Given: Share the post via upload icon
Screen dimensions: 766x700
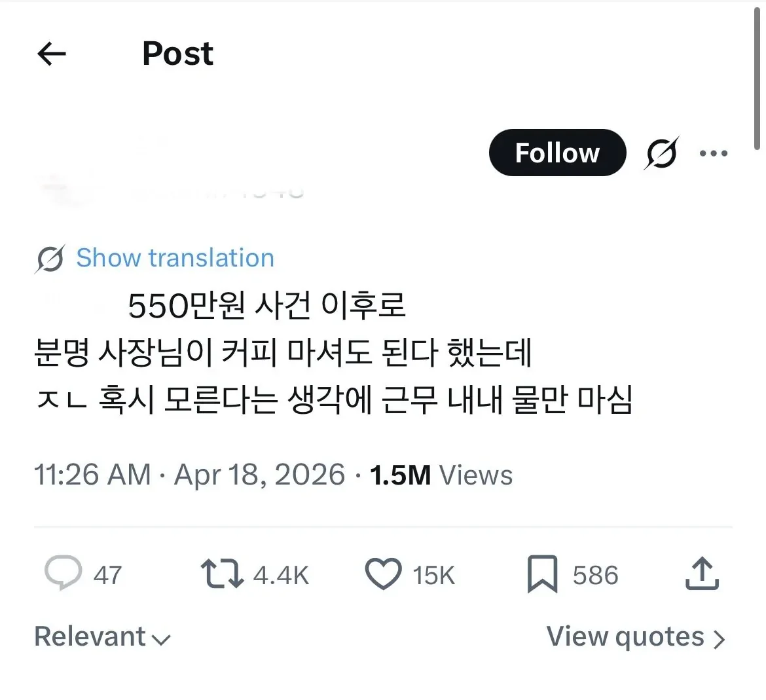Looking at the screenshot, I should (701, 573).
